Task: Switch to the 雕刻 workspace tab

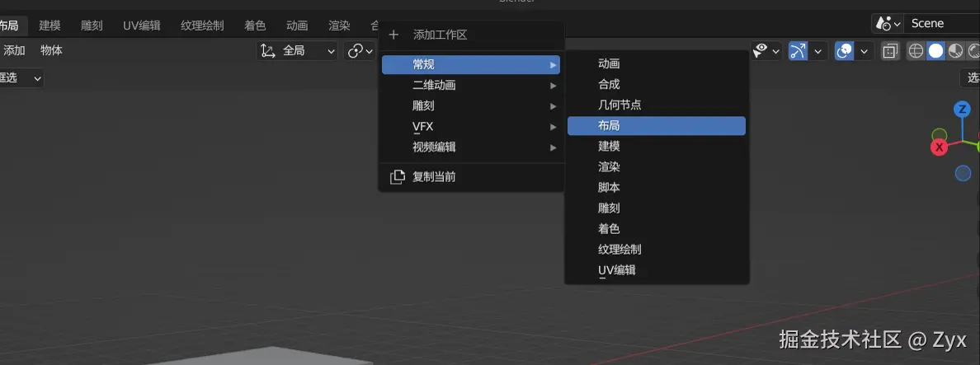Action: tap(92, 26)
